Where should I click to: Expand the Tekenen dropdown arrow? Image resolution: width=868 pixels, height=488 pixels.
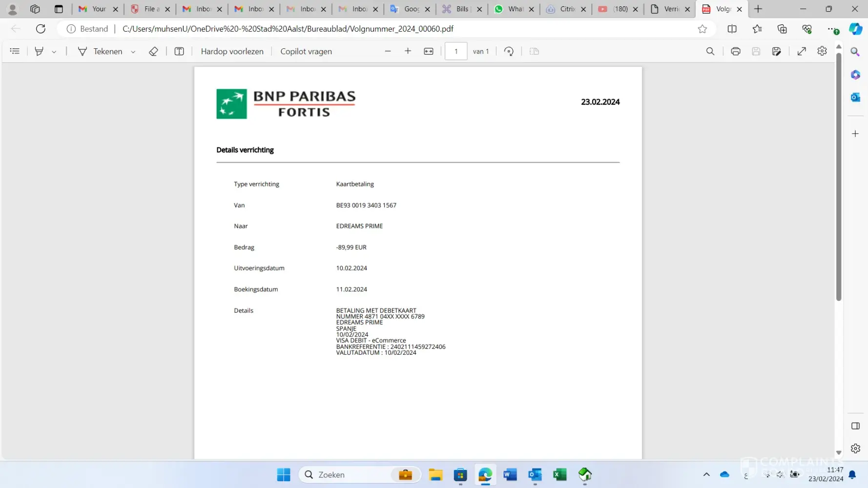133,52
